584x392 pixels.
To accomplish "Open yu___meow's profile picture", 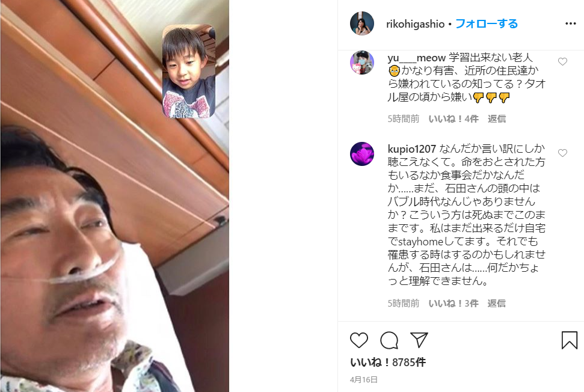I will tap(362, 62).
